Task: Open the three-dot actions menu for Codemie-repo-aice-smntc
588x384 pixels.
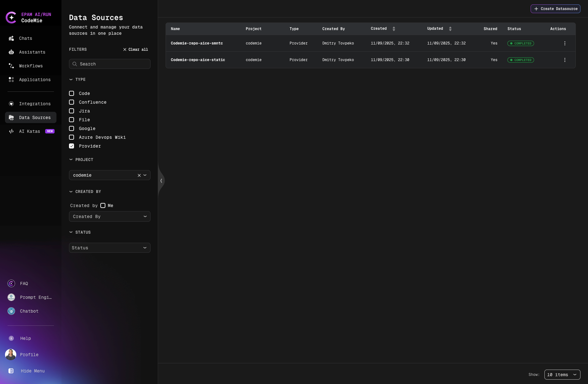Action: (x=565, y=43)
